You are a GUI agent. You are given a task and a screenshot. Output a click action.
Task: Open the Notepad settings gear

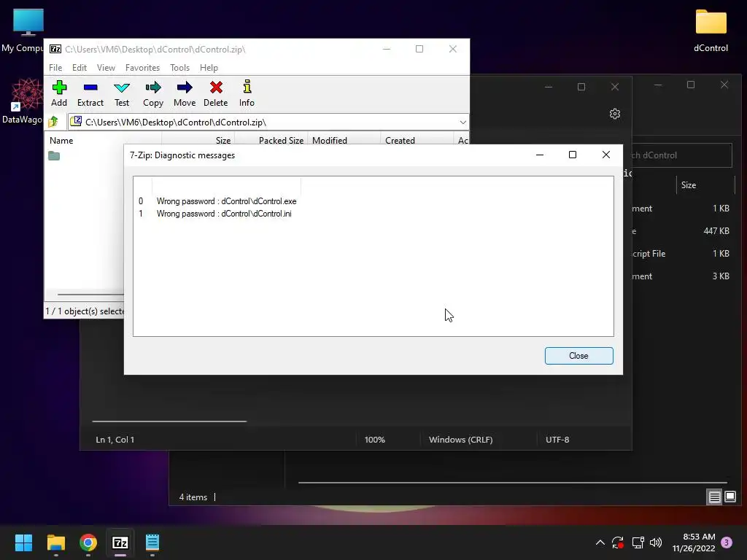coord(614,114)
